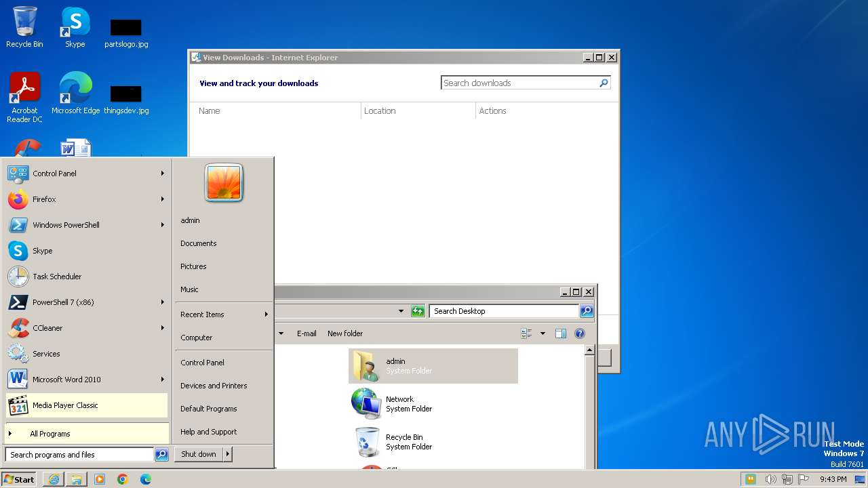
Task: Expand Control Panel submenu arrow in programs list
Action: 163,174
